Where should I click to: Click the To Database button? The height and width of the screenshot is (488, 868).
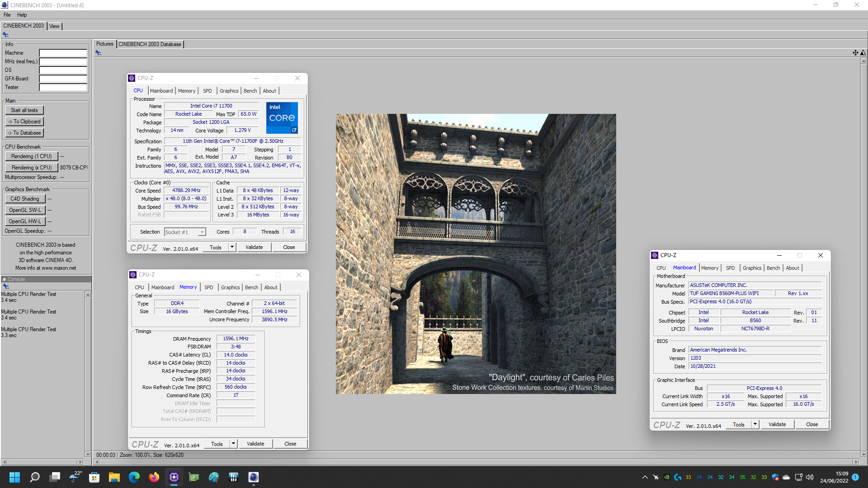click(x=24, y=133)
